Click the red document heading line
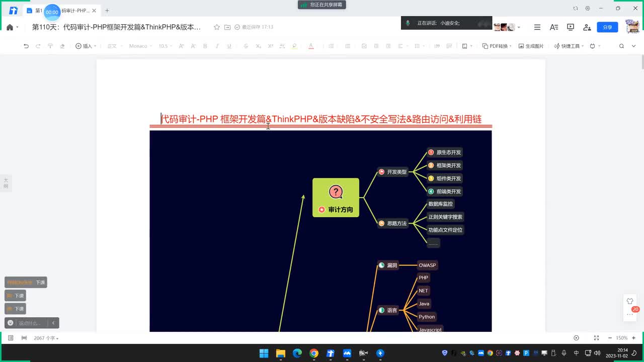 tap(321, 119)
